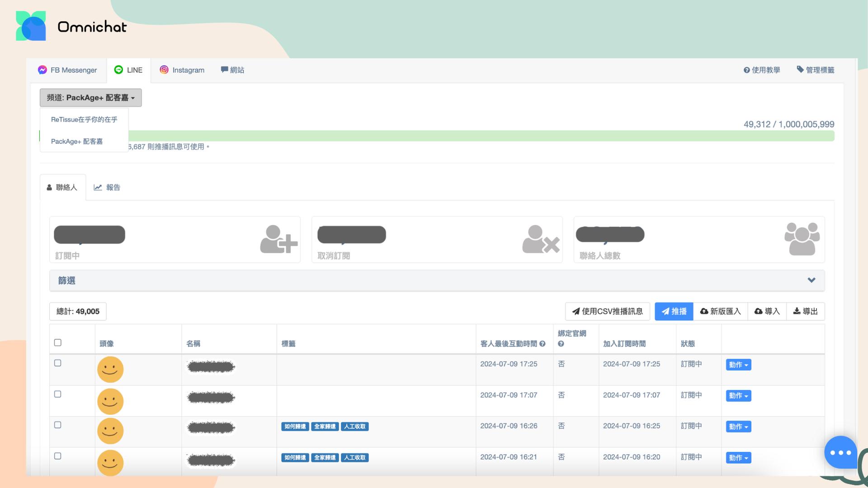Click the 人工收取 tag in the 16:26 row
The image size is (868, 488).
tap(355, 427)
